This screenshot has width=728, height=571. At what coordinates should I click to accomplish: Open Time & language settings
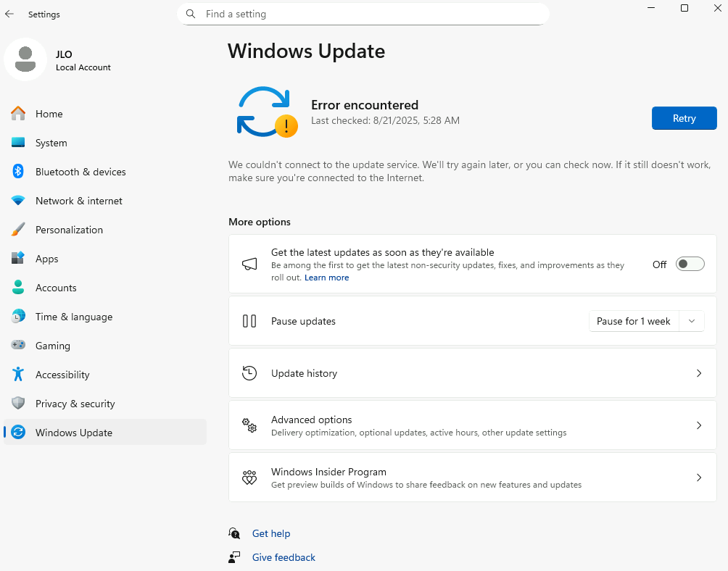(x=105, y=317)
